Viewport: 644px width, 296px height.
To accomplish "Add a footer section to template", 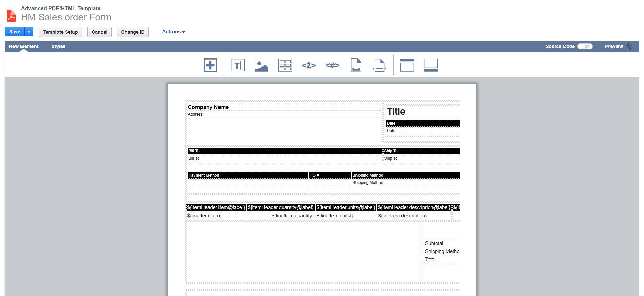I will tap(431, 65).
